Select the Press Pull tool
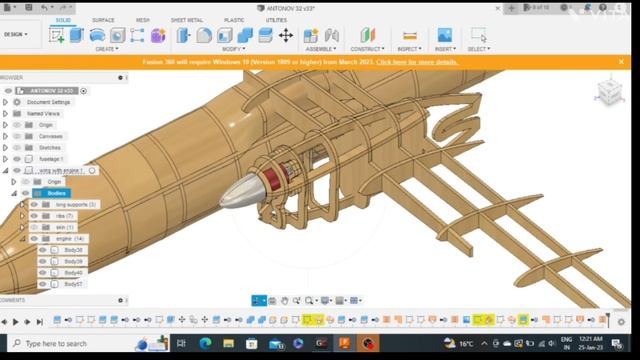The height and width of the screenshot is (360, 640). pos(183,36)
